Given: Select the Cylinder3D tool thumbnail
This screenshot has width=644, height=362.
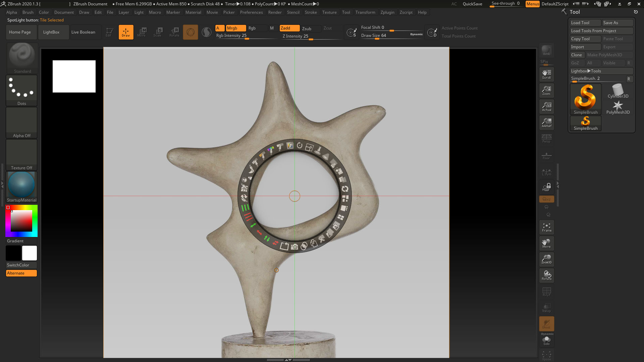Looking at the screenshot, I should [618, 91].
